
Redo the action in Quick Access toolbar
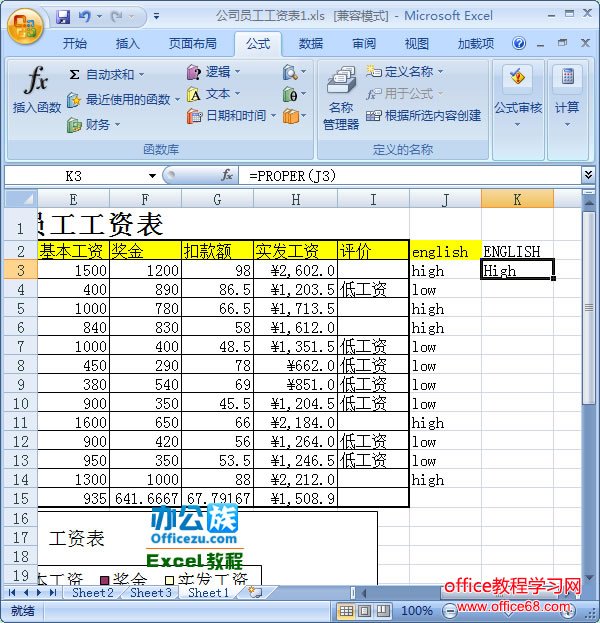point(117,17)
